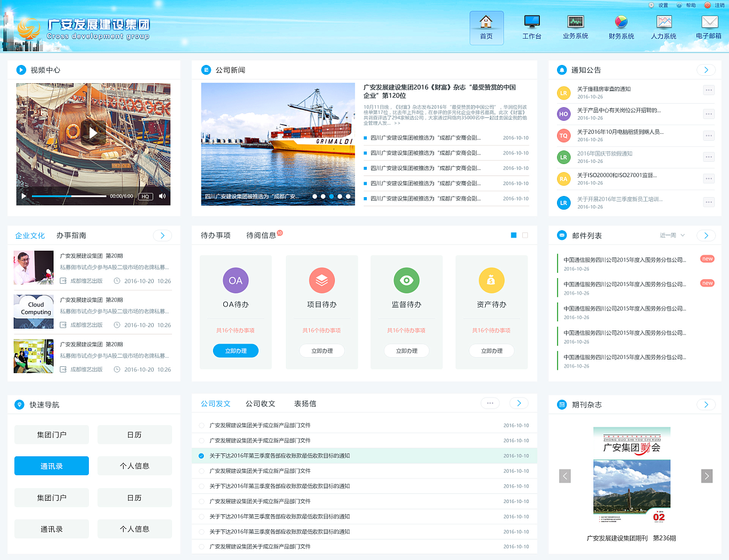The height and width of the screenshot is (560, 729).
Task: Open the 人力系统 icon
Action: coord(664,22)
